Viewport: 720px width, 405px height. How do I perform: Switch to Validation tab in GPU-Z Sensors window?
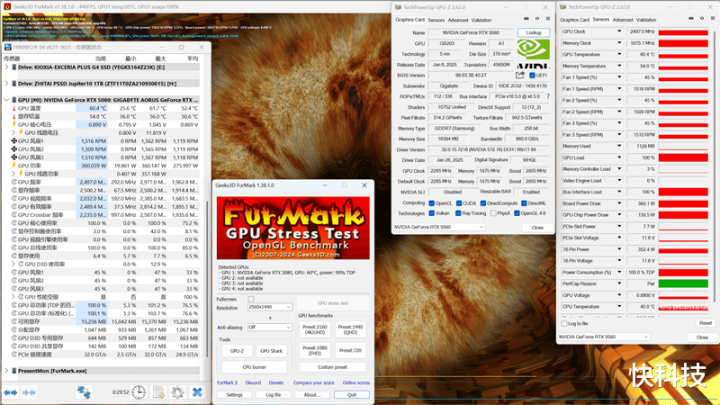646,20
